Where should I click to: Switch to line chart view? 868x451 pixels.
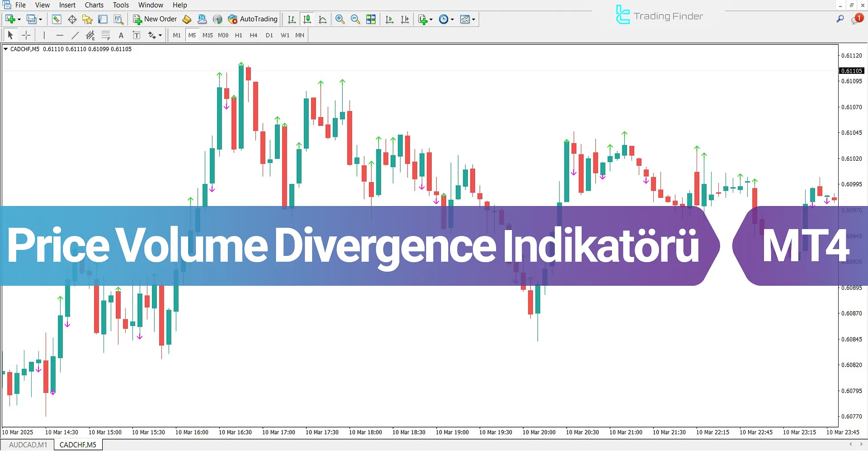[x=323, y=19]
